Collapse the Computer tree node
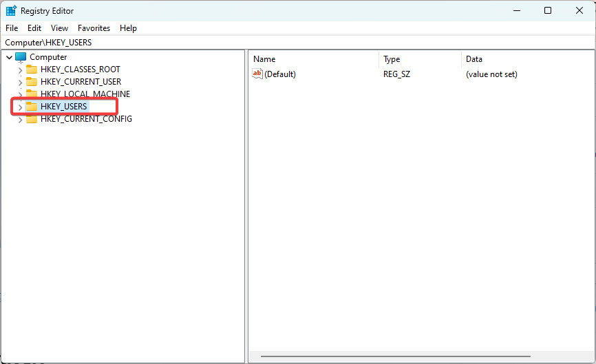This screenshot has height=364, width=596. (9, 57)
